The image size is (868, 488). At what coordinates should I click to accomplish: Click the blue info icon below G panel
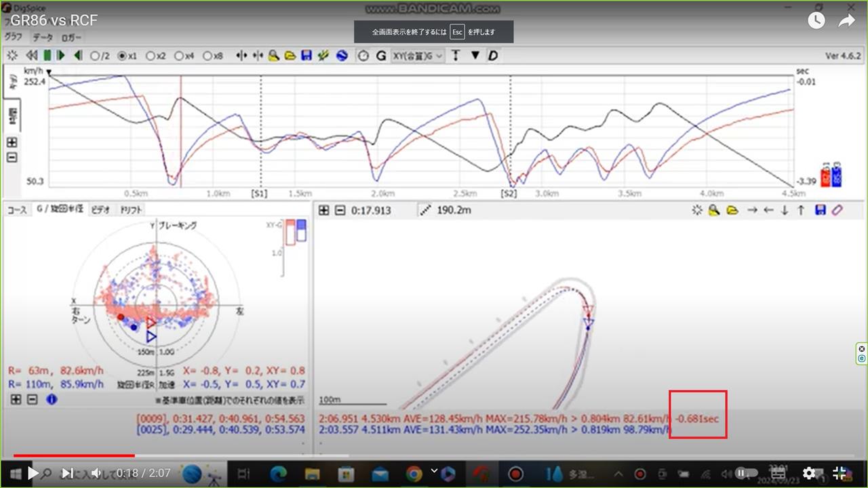click(x=52, y=399)
